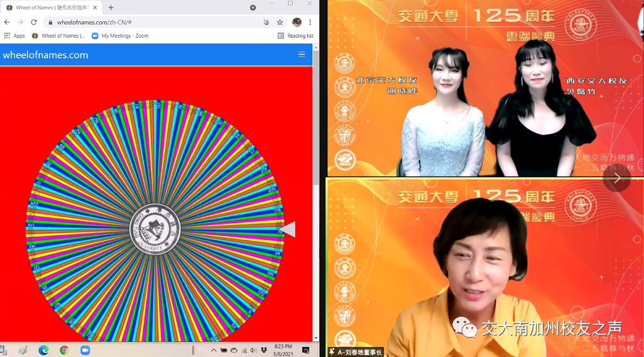Image resolution: width=644 pixels, height=357 pixels.
Task: Launch Microsoft Edge from the taskbar
Action: point(43,350)
